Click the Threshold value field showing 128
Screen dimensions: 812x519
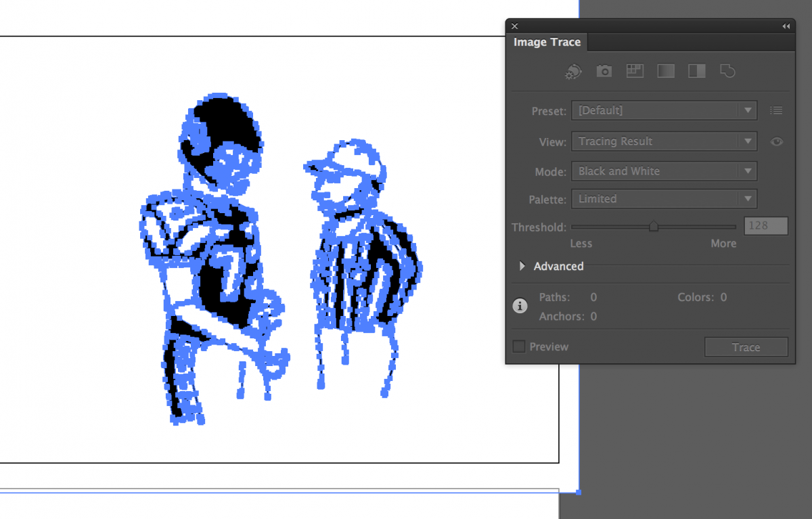(766, 225)
